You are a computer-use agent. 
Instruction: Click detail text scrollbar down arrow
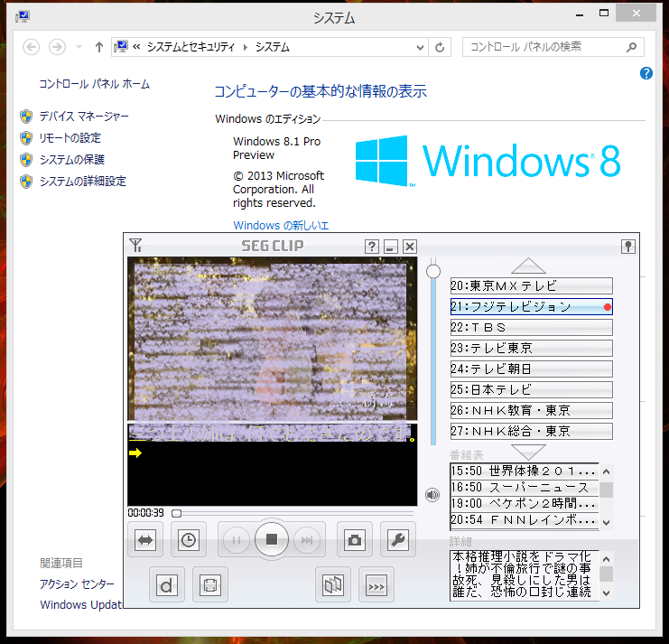[x=606, y=593]
